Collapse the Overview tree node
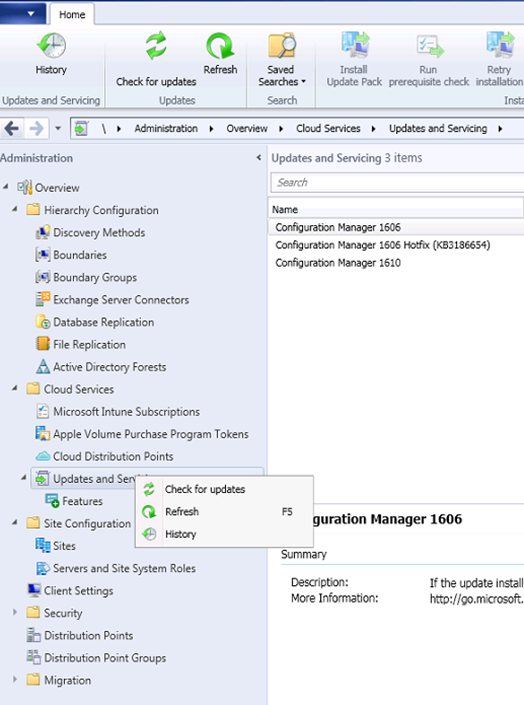Screen dimensions: 524x705 point(5,186)
